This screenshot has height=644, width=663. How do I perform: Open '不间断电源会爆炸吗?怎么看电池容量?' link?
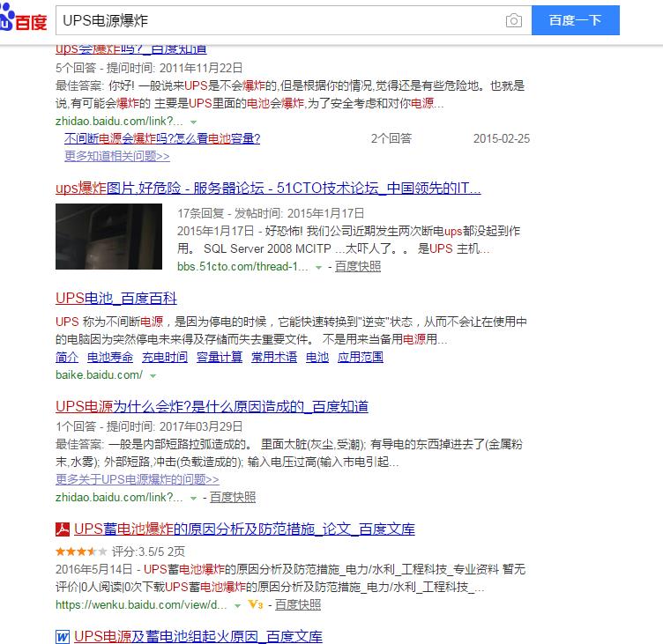tap(162, 138)
